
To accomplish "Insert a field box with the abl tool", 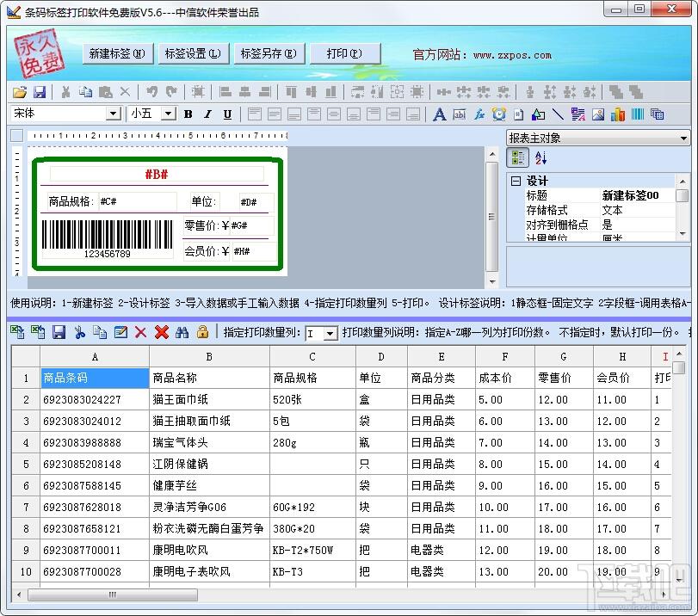I will (x=460, y=114).
